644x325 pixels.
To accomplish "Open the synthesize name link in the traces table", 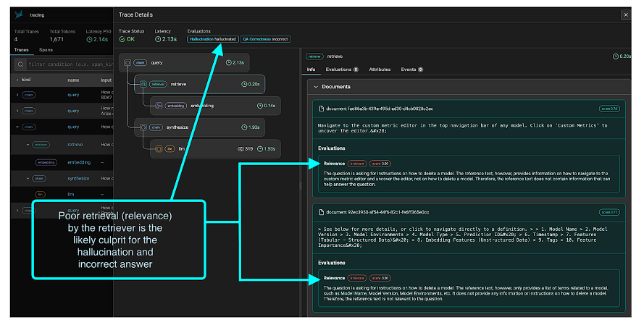I will [78, 179].
